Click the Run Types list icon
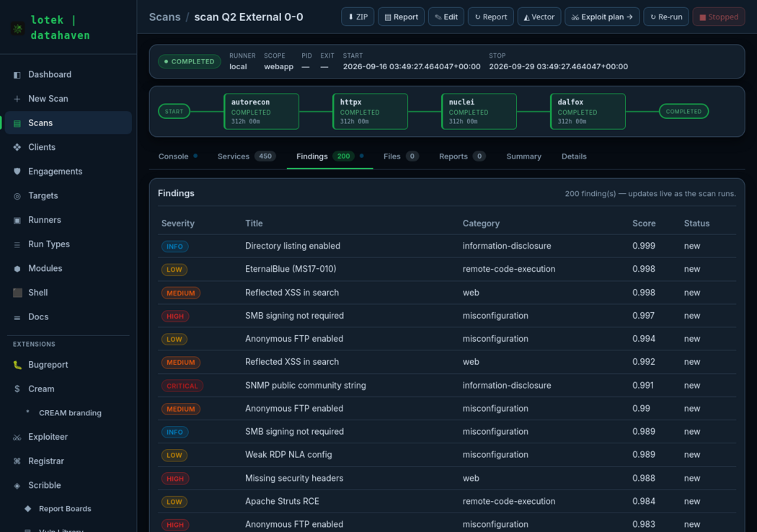This screenshot has width=757, height=532. click(x=17, y=244)
